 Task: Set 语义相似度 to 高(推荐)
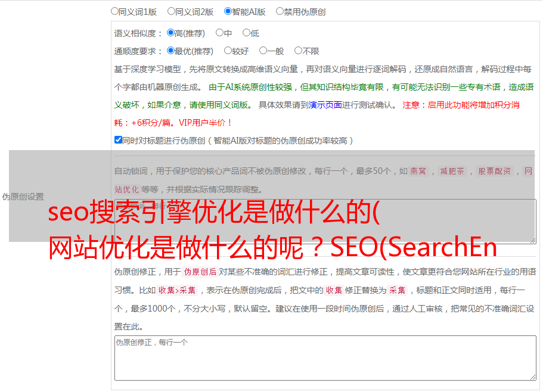click(170, 33)
